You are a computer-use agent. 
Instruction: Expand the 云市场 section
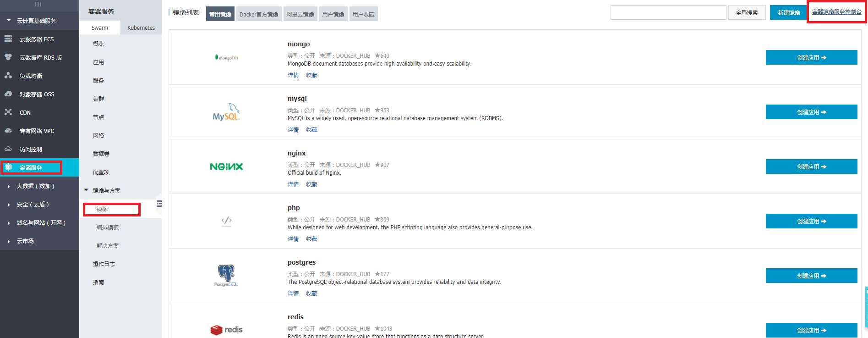pyautogui.click(x=9, y=241)
